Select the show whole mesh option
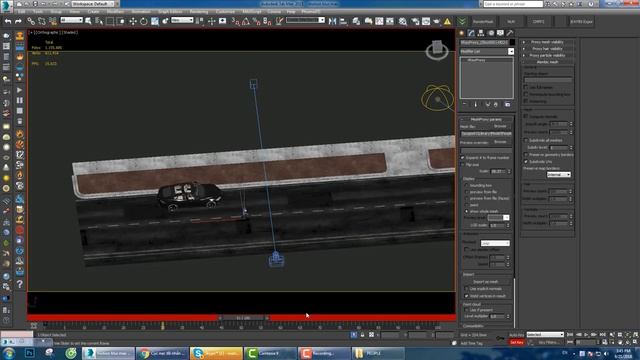 click(x=467, y=211)
